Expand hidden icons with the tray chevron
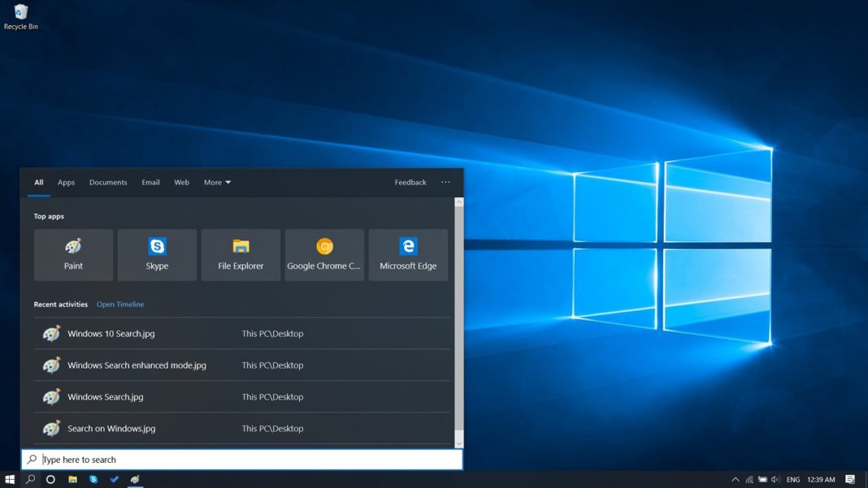Viewport: 868px width, 488px height. tap(736, 480)
